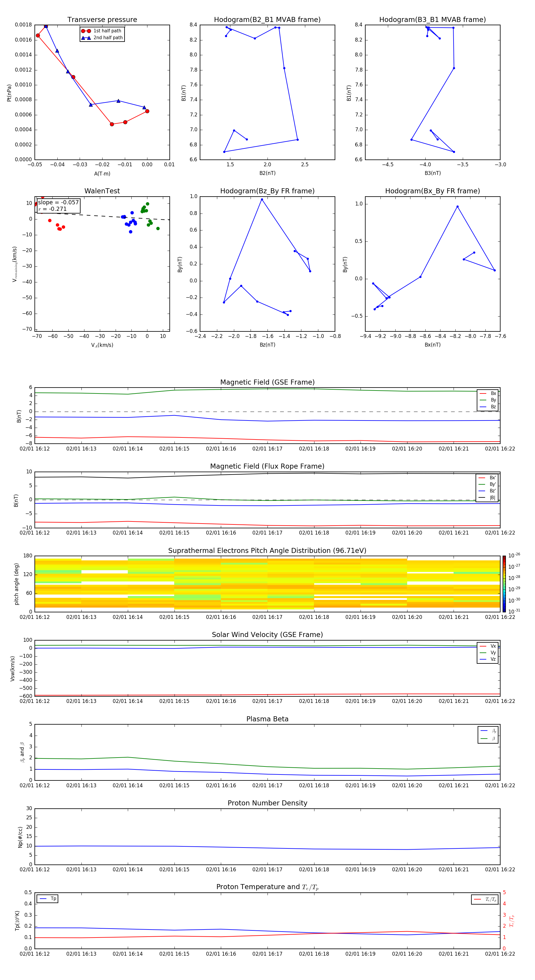Click the Bx' entry in Flux Rope legend
Viewport: 535px width, 980px height.
pos(487,478)
